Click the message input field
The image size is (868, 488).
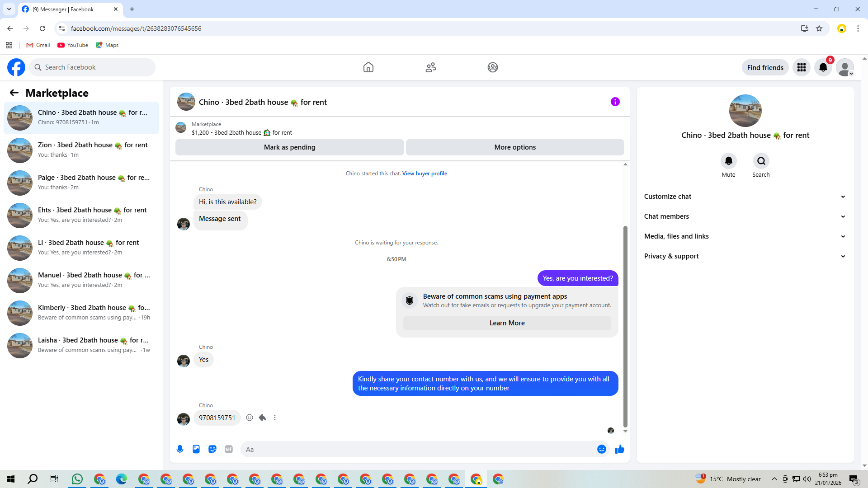click(x=418, y=449)
